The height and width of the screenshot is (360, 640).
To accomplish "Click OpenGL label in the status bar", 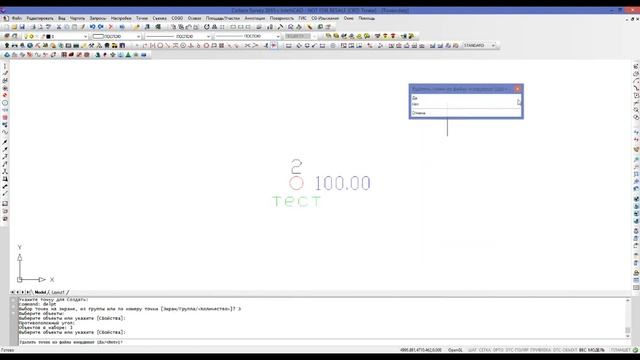I will click(455, 350).
